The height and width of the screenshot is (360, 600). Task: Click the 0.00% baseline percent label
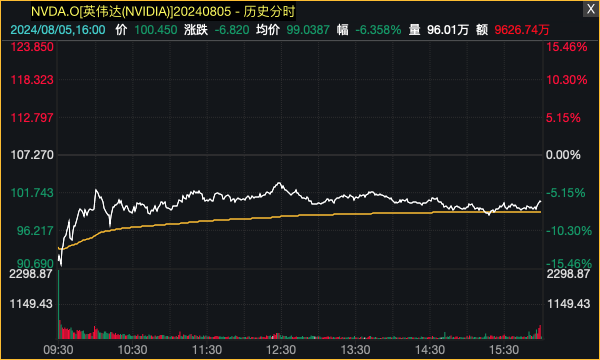563,155
